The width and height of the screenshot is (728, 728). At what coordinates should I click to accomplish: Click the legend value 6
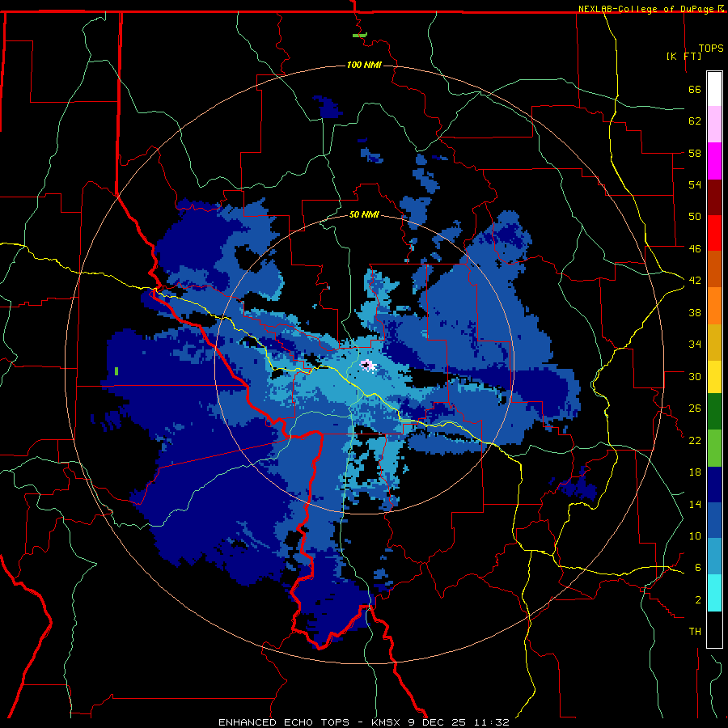point(698,567)
